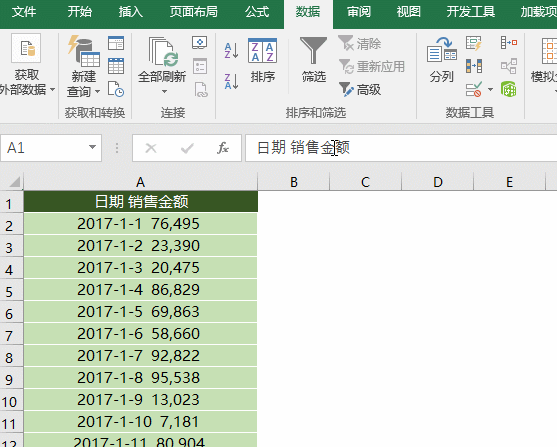557x447 pixels.
Task: Click the 属性 (Properties) icon in the 连接 group
Action: [200, 66]
